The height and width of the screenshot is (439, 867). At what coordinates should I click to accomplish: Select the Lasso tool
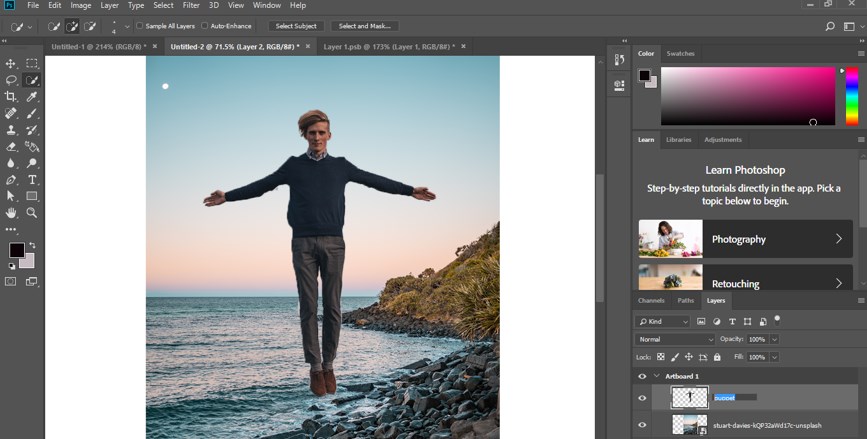[11, 80]
